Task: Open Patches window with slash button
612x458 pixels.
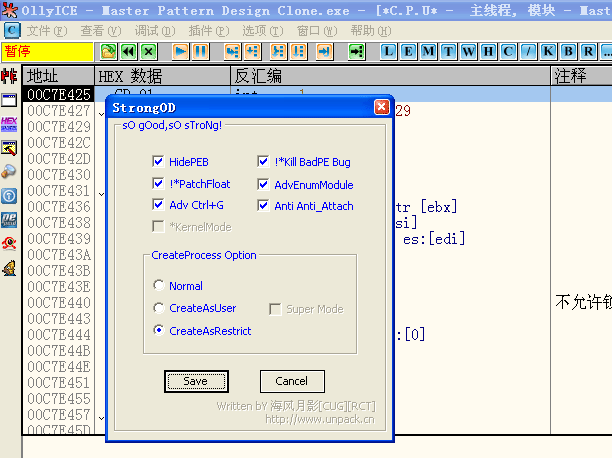Action: [528, 52]
